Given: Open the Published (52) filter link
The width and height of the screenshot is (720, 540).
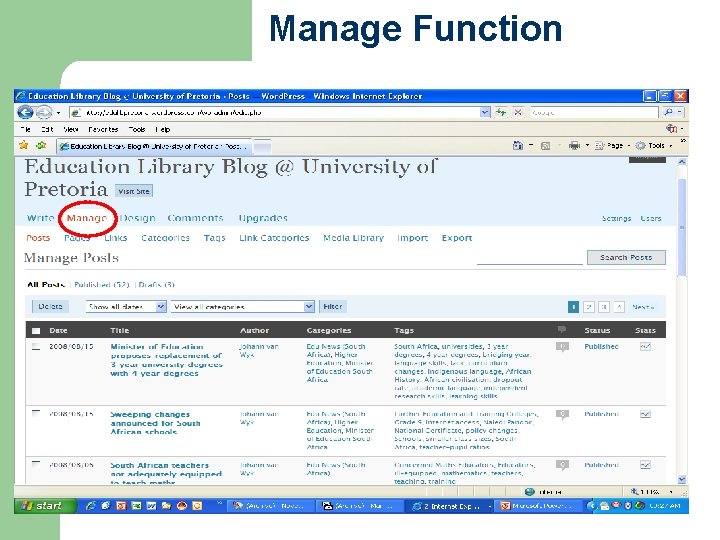Looking at the screenshot, I should point(102,285).
